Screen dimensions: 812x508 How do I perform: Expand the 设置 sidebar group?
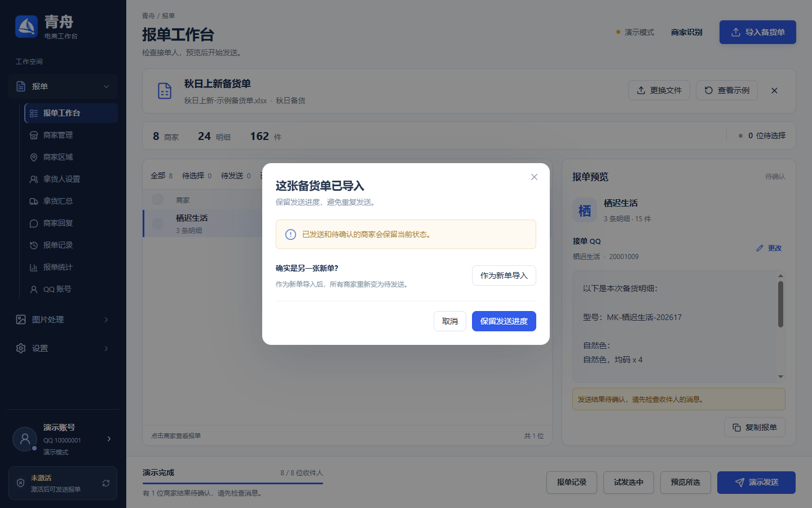(63, 348)
